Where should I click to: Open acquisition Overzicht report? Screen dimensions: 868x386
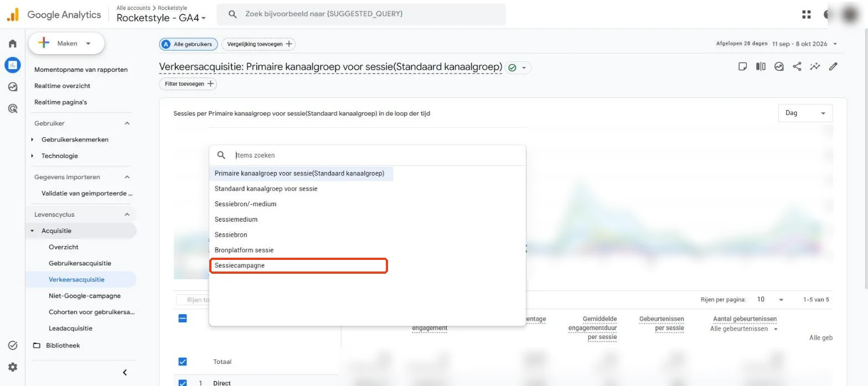pyautogui.click(x=64, y=247)
